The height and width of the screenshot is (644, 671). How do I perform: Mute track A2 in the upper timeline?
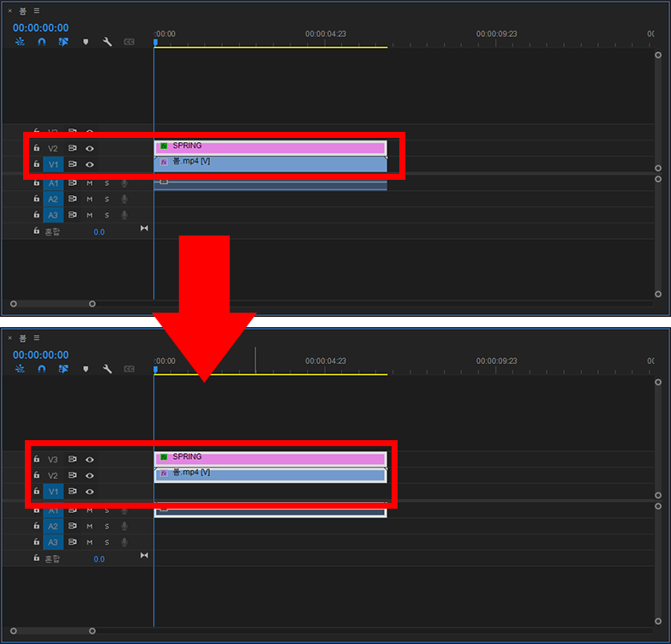[x=89, y=199]
